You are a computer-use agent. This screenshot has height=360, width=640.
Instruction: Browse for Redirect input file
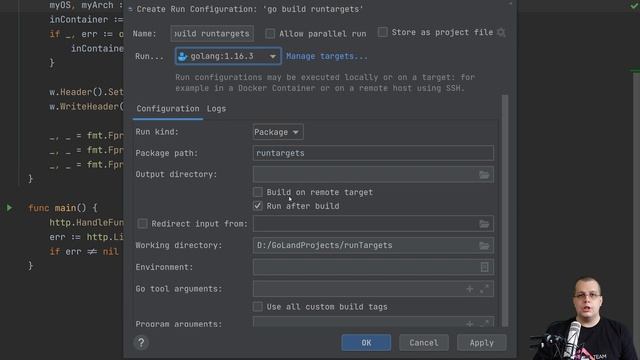pos(484,224)
